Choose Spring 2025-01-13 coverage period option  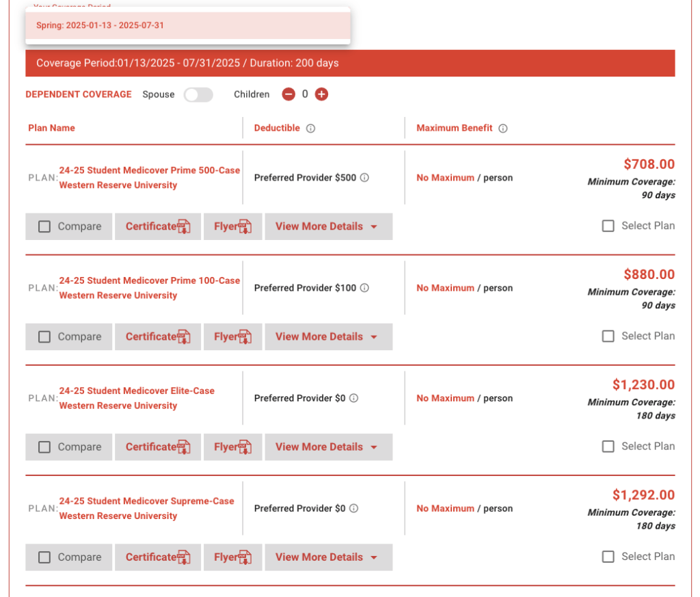188,25
